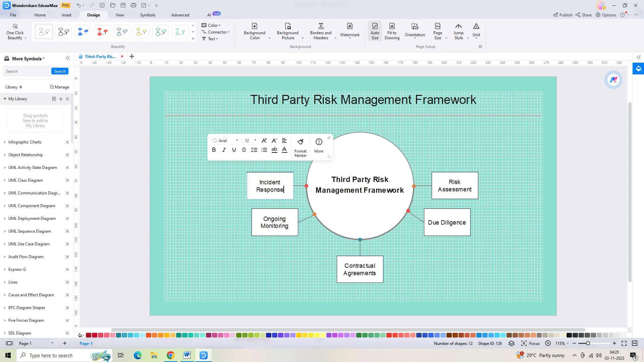Click the Bold formatting icon

coord(214,150)
